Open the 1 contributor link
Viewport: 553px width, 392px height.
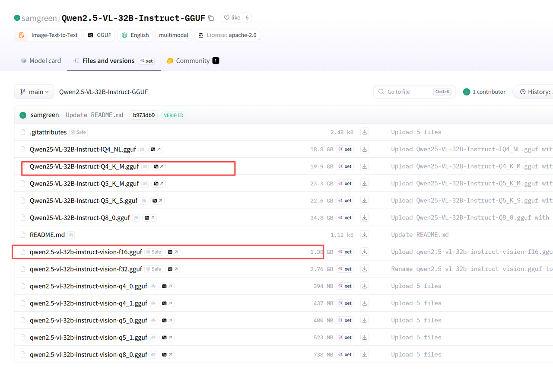coord(484,92)
